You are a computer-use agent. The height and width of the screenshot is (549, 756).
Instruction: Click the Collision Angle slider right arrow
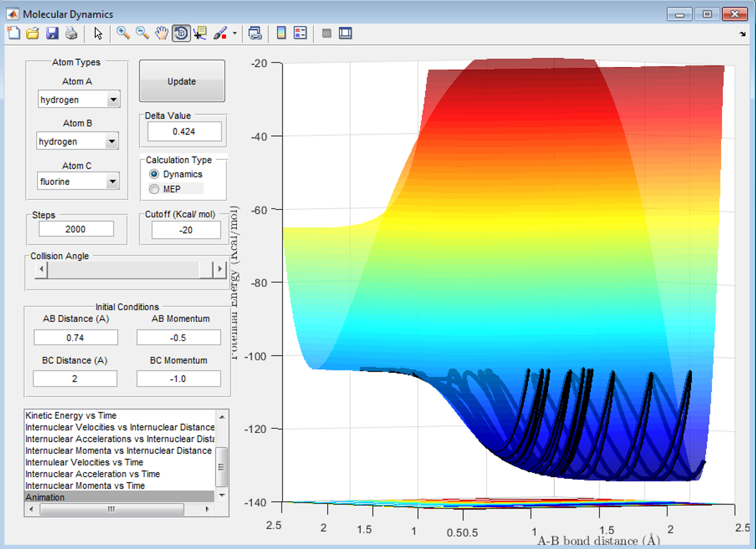(x=220, y=270)
